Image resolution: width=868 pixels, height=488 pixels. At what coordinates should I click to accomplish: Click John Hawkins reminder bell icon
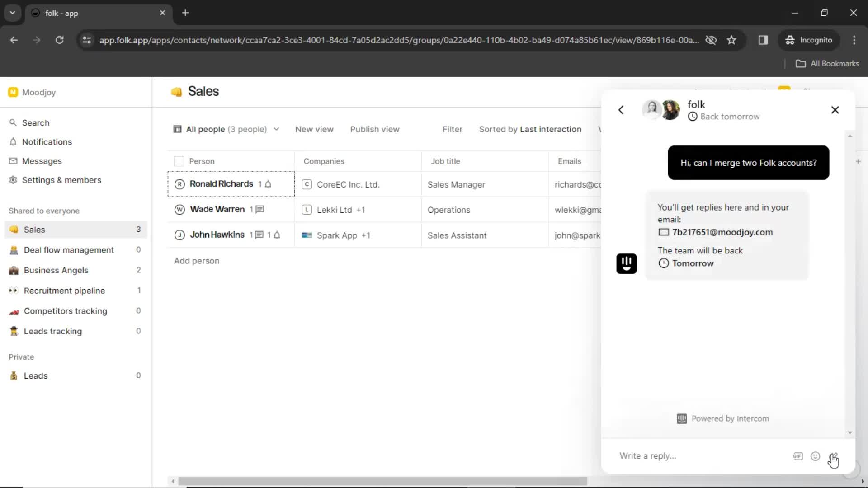[x=277, y=235]
